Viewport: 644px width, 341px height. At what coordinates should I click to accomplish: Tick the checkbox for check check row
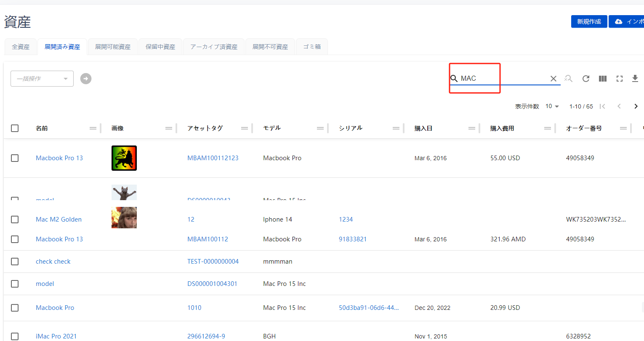click(15, 262)
